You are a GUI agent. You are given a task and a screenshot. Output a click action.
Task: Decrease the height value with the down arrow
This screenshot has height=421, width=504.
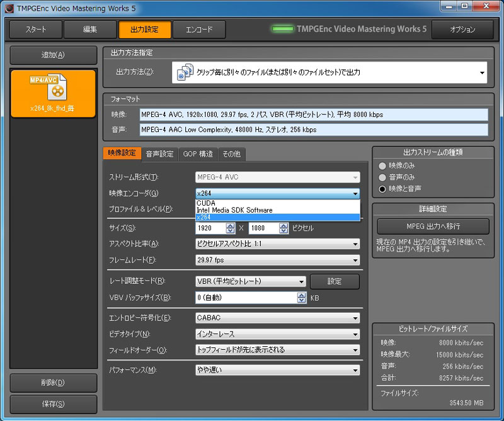coord(284,231)
